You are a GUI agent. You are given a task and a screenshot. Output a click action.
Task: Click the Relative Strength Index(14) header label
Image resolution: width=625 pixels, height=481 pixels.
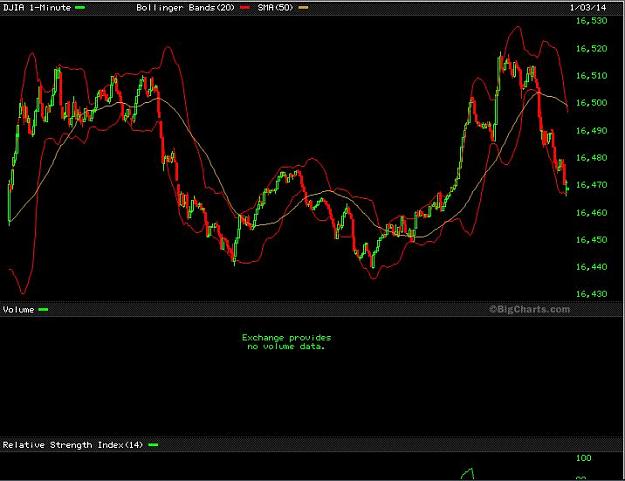pyautogui.click(x=73, y=445)
